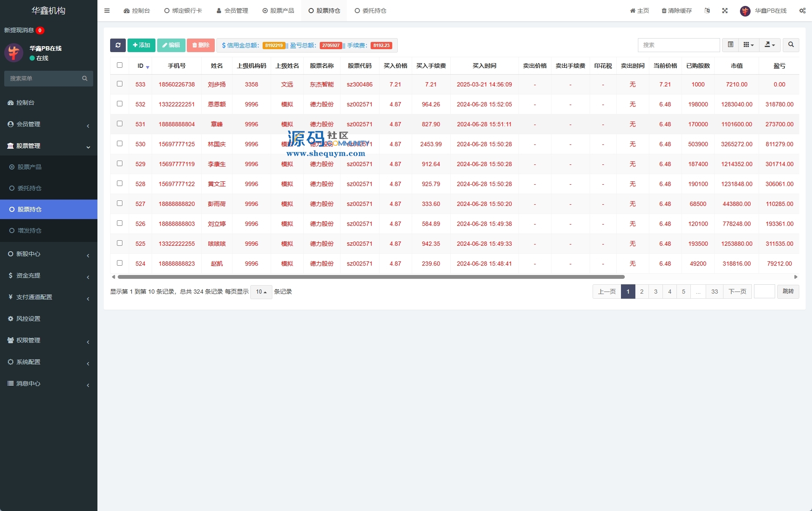Open settings gears icon in top right
The image size is (812, 511).
(x=802, y=11)
